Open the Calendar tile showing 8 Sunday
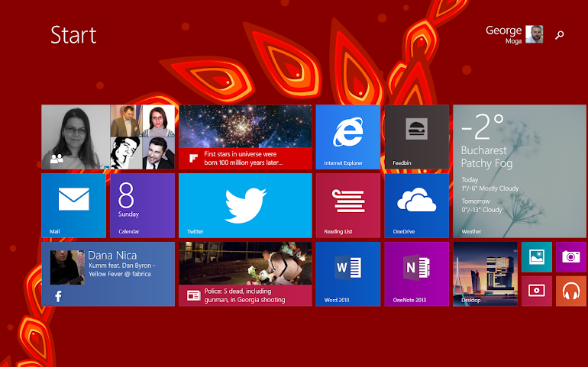 (143, 205)
